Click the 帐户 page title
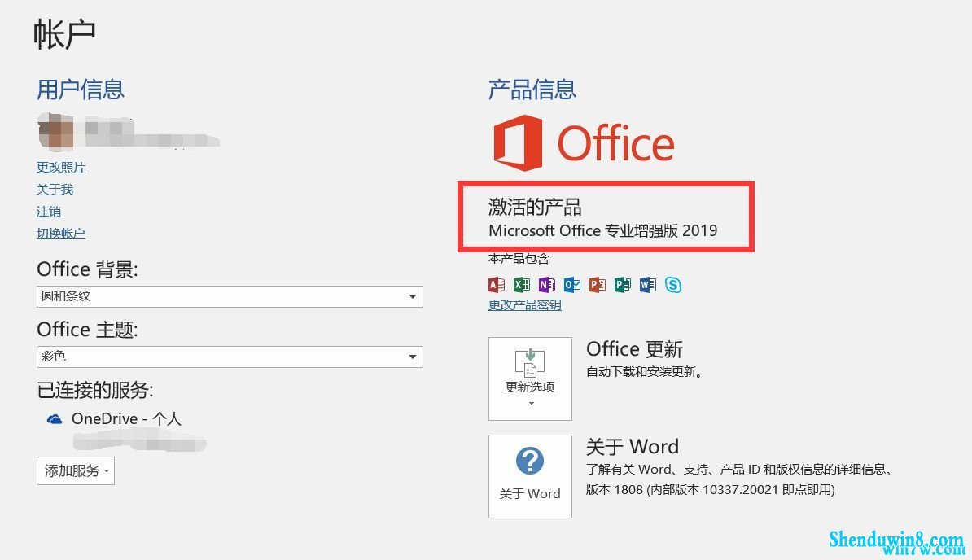 pyautogui.click(x=64, y=34)
